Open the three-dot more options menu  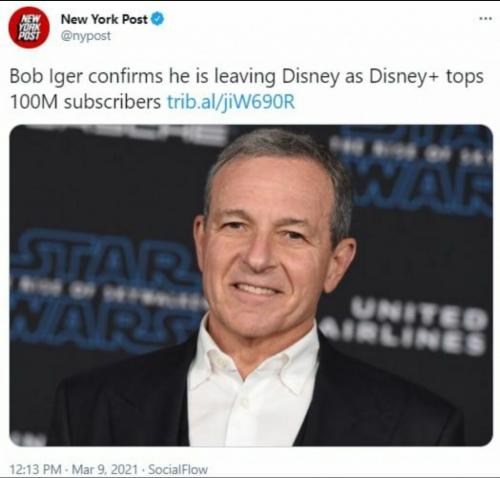[485, 19]
